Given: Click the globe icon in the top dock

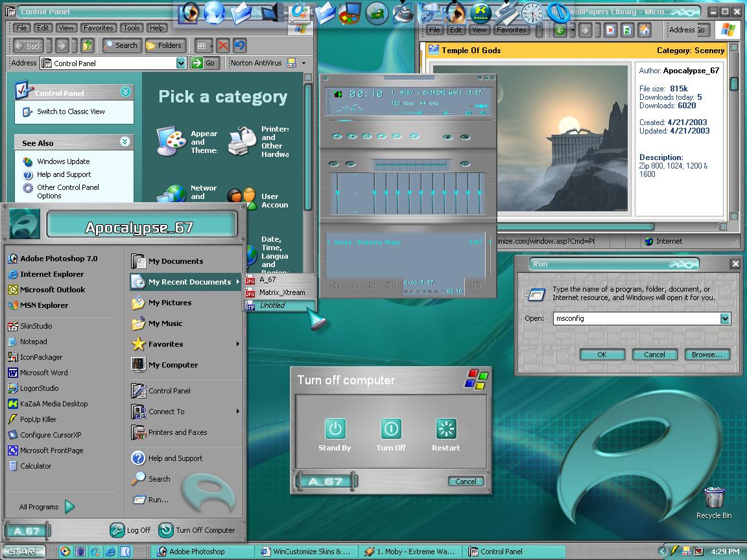Looking at the screenshot, I should 214,12.
